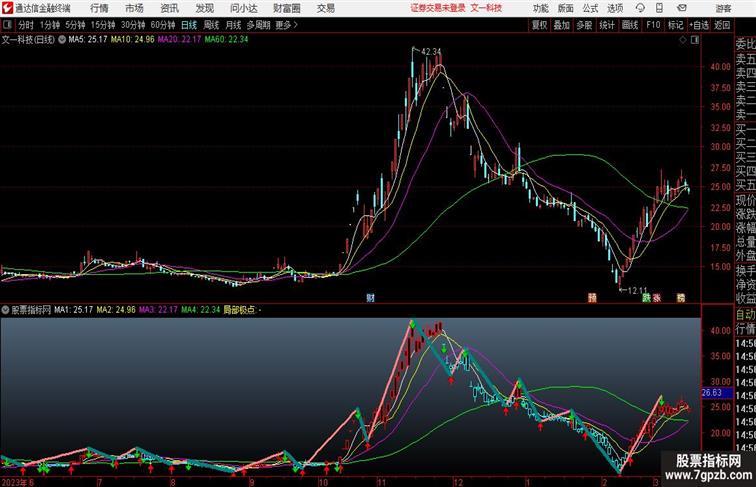Image resolution: width=756 pixels, height=487 pixels.
Task: Click the 12.11 low price label
Action: [637, 291]
